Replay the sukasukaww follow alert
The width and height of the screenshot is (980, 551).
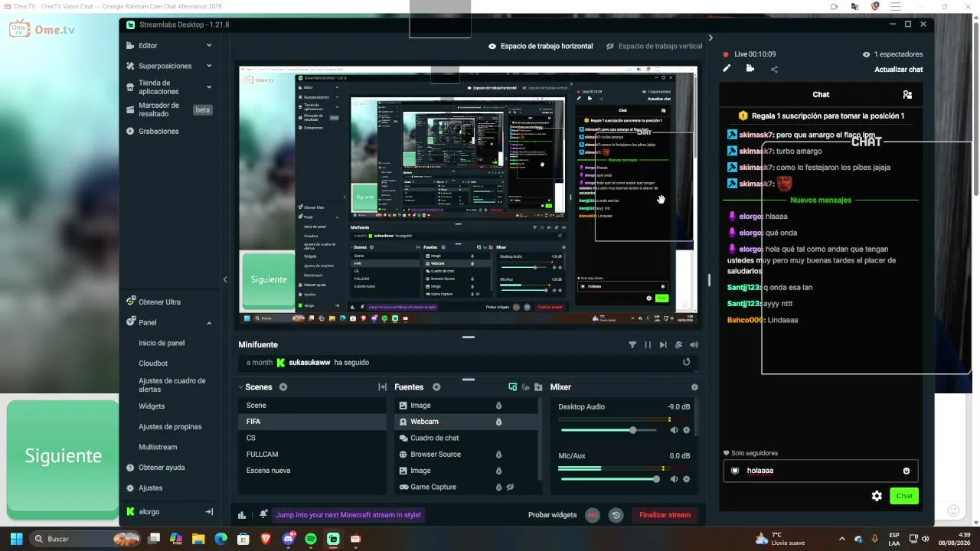[686, 363]
